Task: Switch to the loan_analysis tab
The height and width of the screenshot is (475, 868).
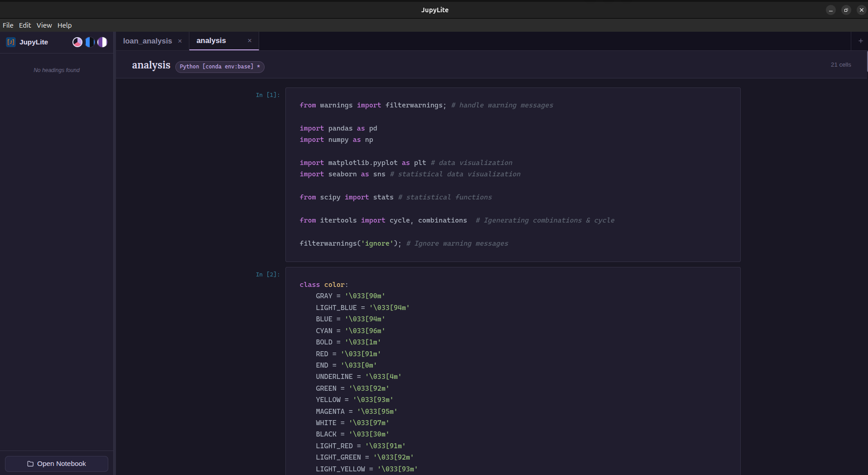Action: (147, 41)
